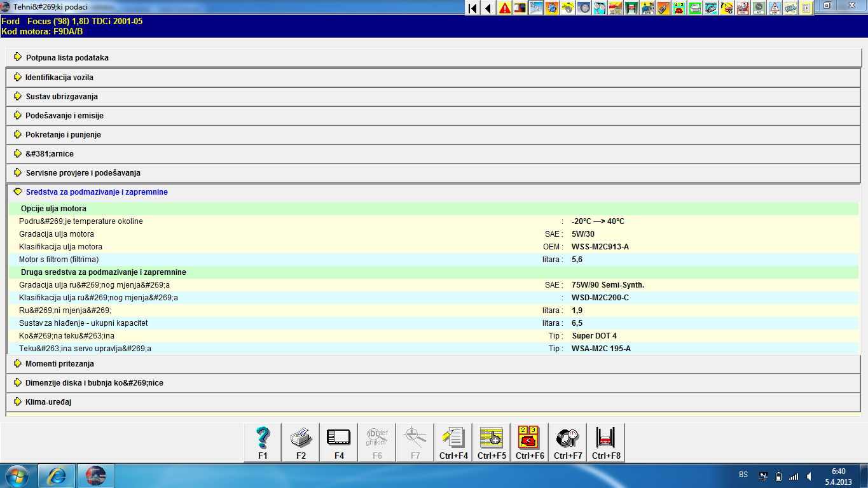868x488 pixels.
Task: Click the BS language indicator
Action: [743, 475]
